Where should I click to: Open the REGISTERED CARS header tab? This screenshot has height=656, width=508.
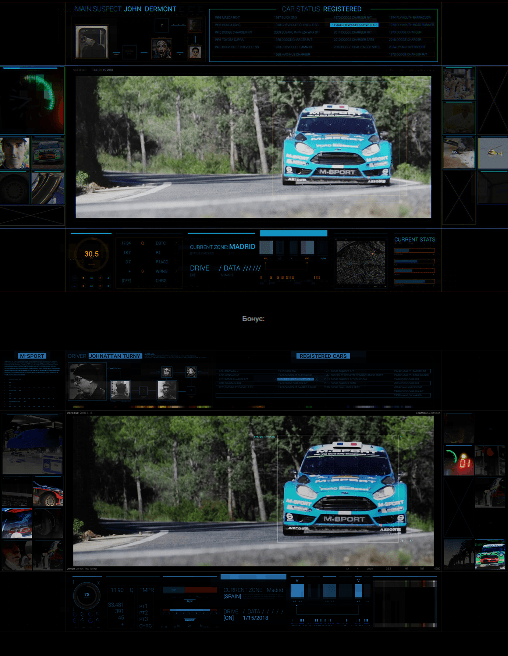[x=323, y=356]
